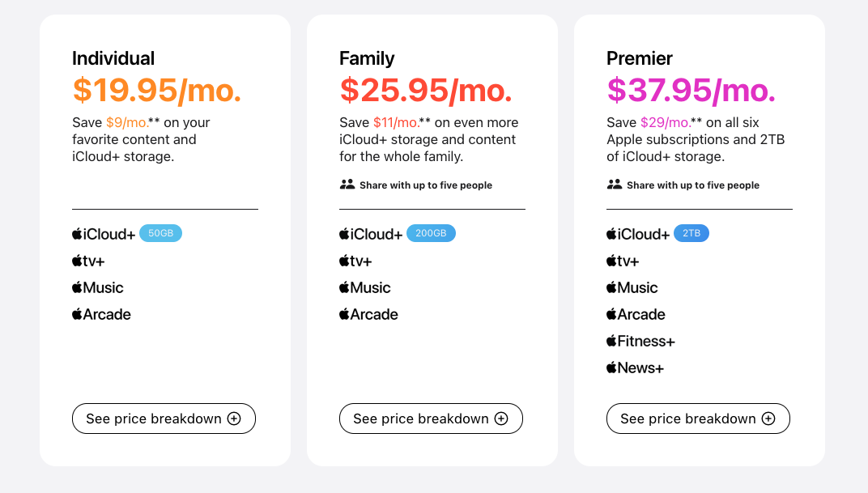This screenshot has width=868, height=493.
Task: Expand the Family plan price breakdown
Action: tap(431, 419)
